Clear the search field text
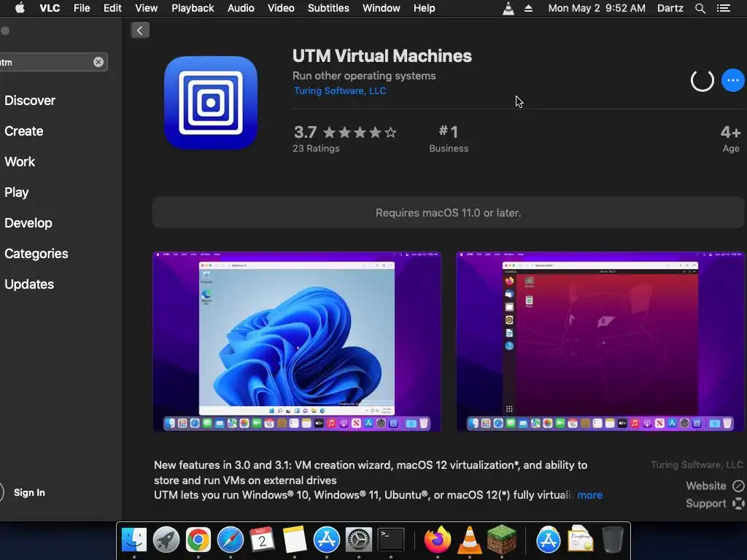747x560 pixels. click(x=98, y=62)
